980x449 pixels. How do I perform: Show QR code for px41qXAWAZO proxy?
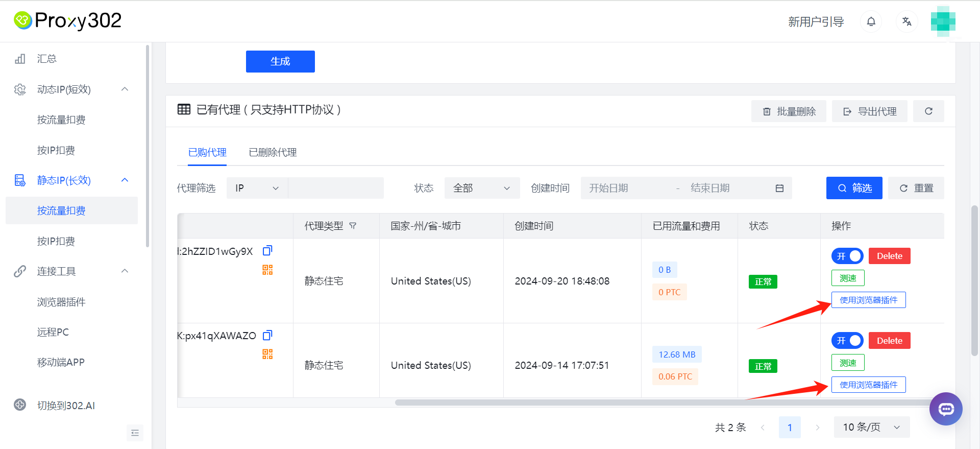(x=267, y=354)
